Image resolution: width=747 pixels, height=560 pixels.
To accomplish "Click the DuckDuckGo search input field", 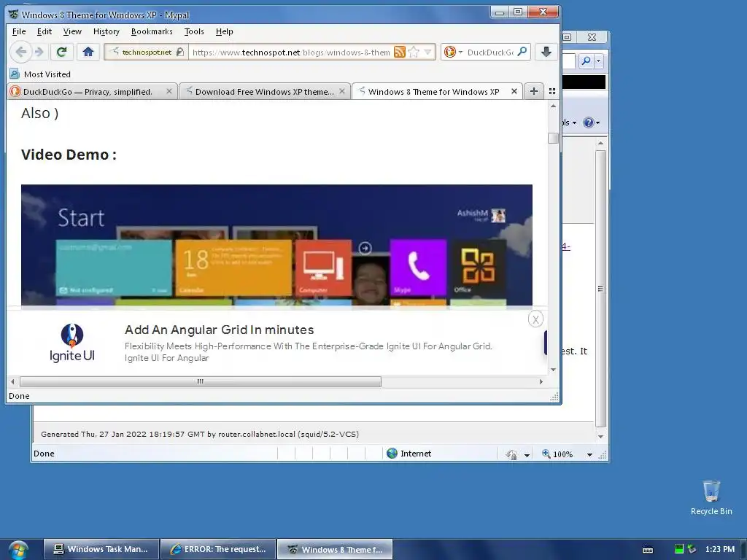I will pos(489,52).
